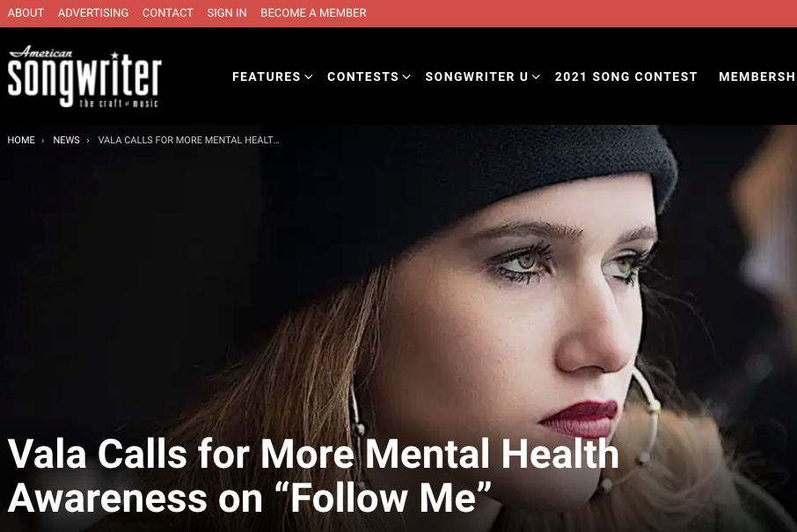Image resolution: width=797 pixels, height=532 pixels.
Task: Go to 2021 Song Contest page
Action: point(625,77)
